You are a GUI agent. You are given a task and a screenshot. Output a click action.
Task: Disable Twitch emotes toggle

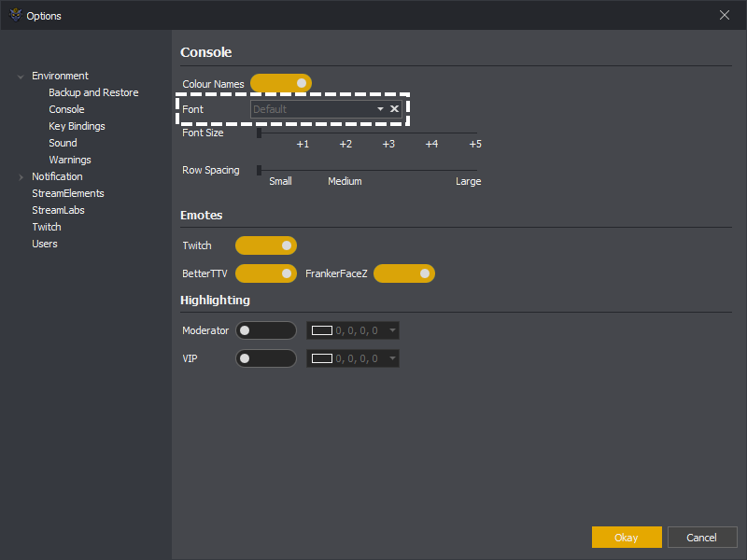click(x=266, y=245)
